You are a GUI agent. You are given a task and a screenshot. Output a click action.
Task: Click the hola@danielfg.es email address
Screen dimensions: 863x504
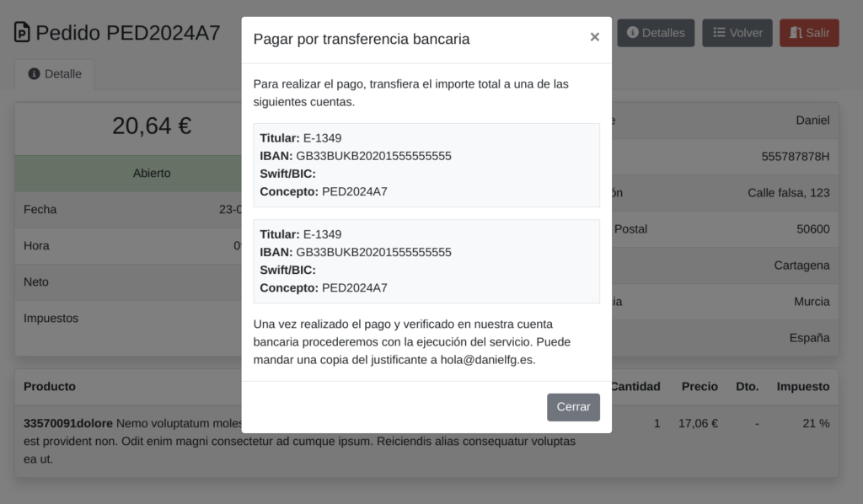click(x=486, y=360)
